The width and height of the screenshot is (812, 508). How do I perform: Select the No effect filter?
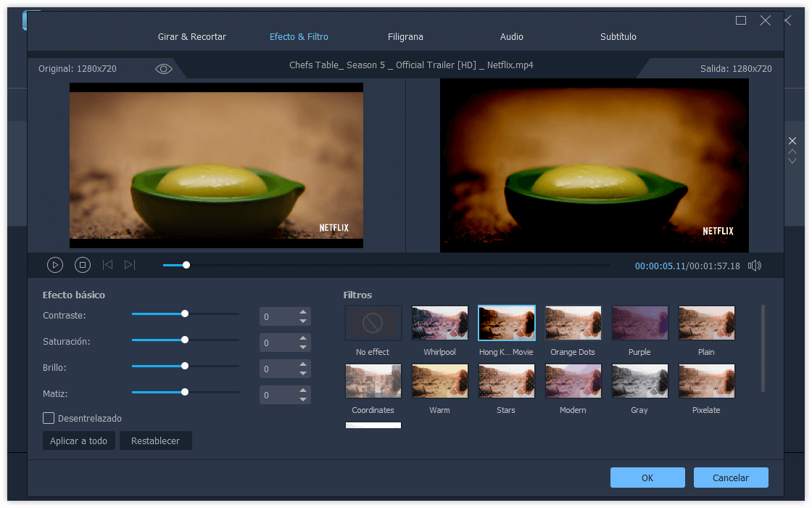373,323
